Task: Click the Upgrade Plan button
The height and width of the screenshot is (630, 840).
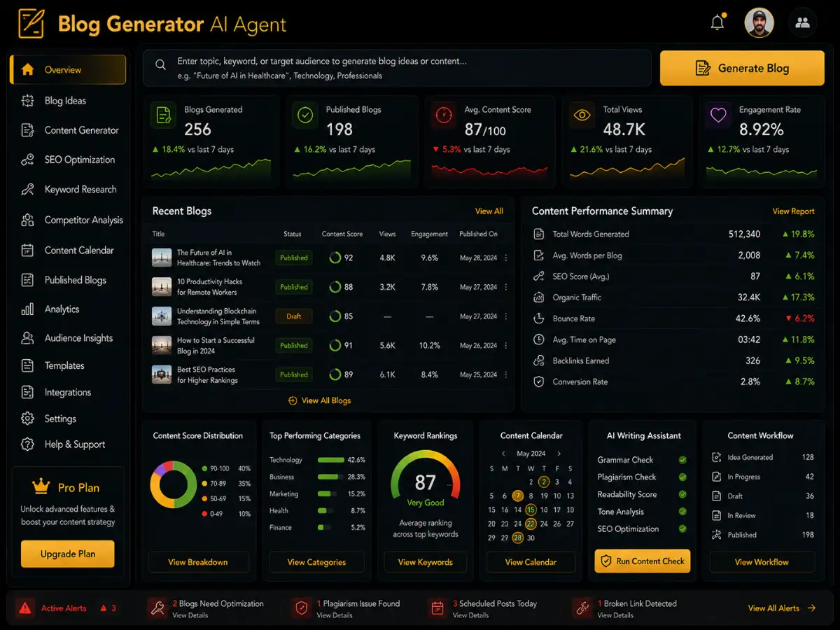Action: coord(68,554)
